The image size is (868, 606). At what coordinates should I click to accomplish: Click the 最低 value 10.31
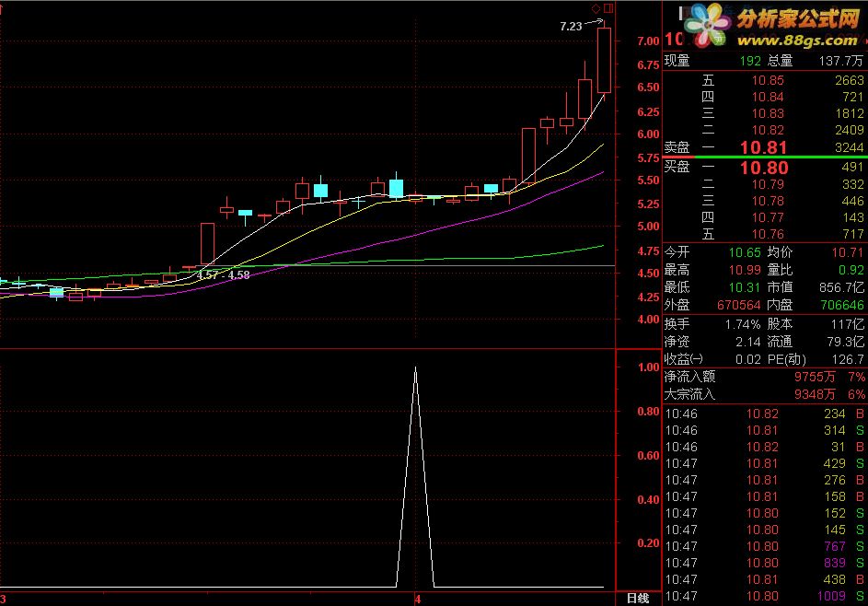[x=745, y=287]
